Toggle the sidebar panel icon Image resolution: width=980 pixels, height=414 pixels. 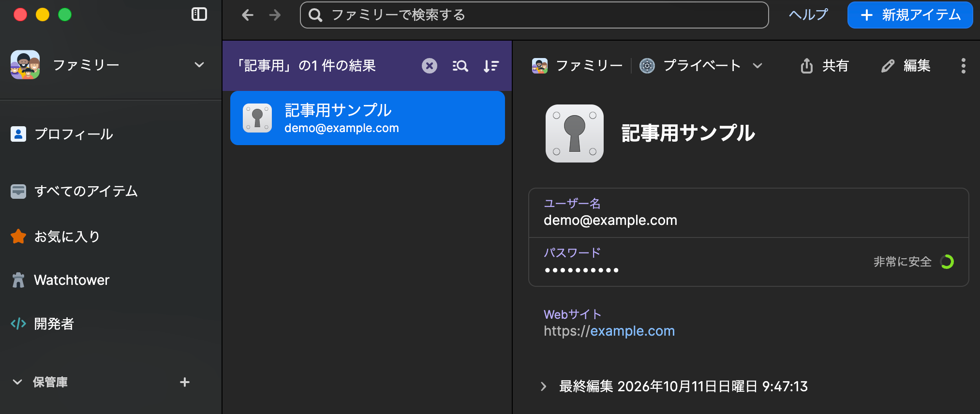199,15
